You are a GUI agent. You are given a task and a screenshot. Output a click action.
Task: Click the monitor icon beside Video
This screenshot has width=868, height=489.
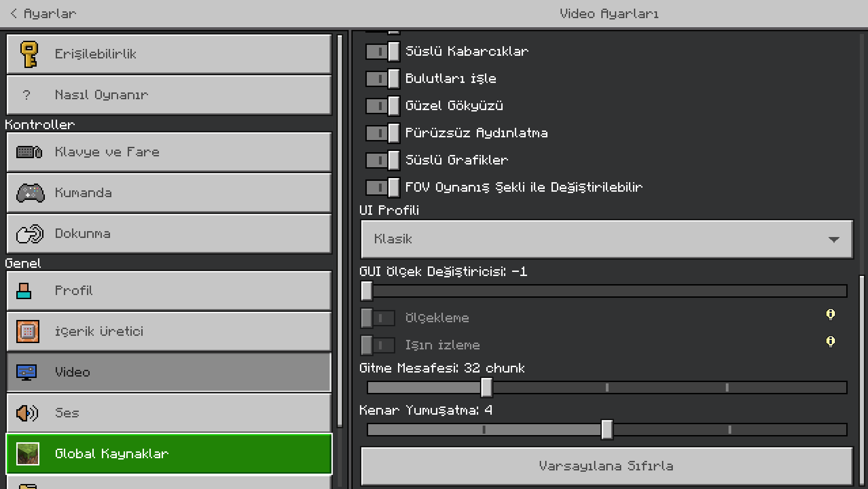(26, 373)
